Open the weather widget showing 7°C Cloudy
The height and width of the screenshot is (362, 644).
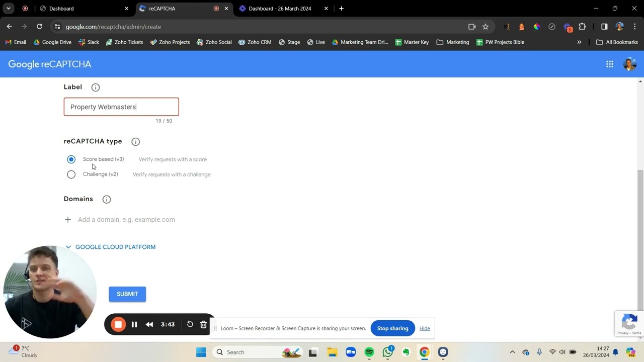24,351
